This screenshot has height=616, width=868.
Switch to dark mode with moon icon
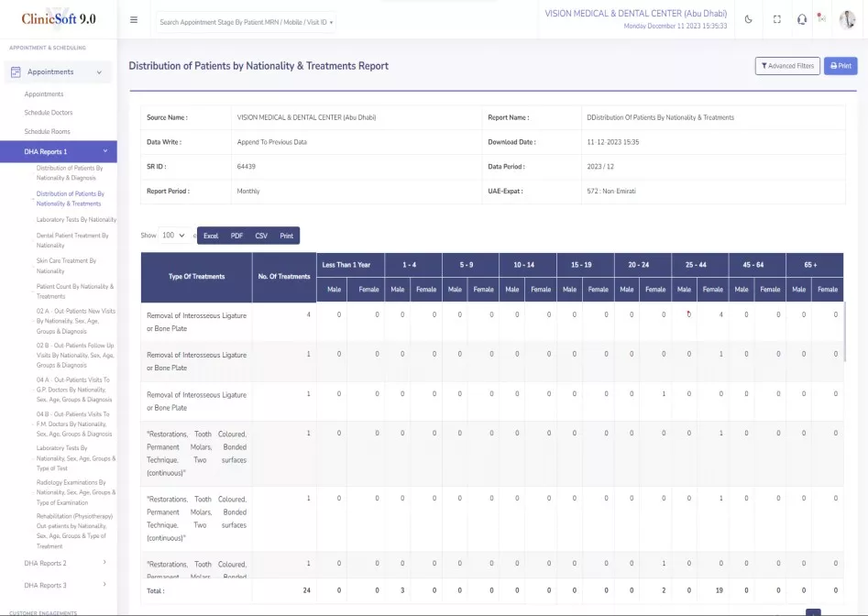(749, 20)
